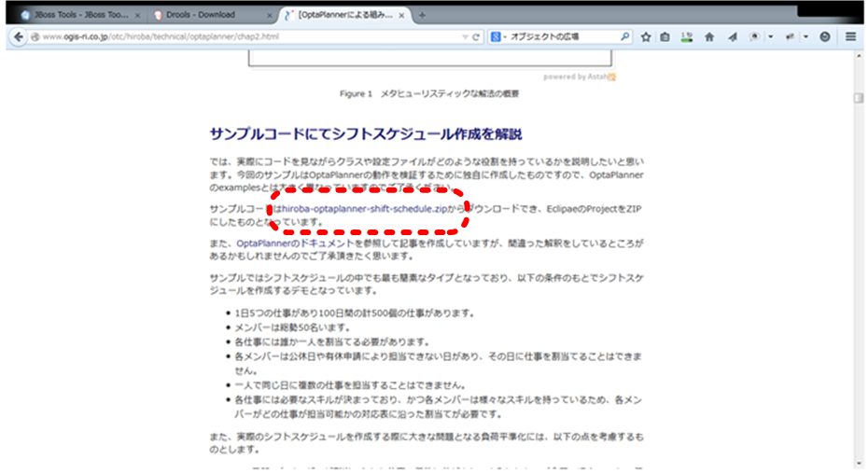Image resolution: width=868 pixels, height=473 pixels.
Task: Click the paper-plane send icon
Action: coord(733,37)
